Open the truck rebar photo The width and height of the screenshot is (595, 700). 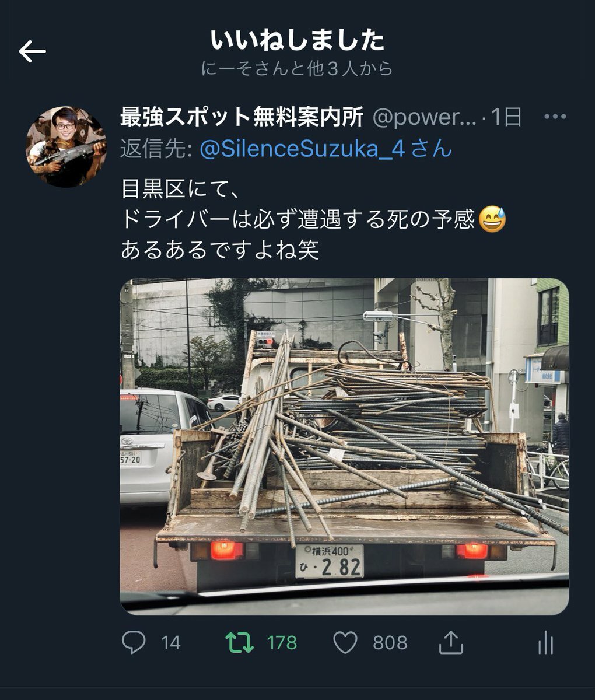[x=344, y=446]
